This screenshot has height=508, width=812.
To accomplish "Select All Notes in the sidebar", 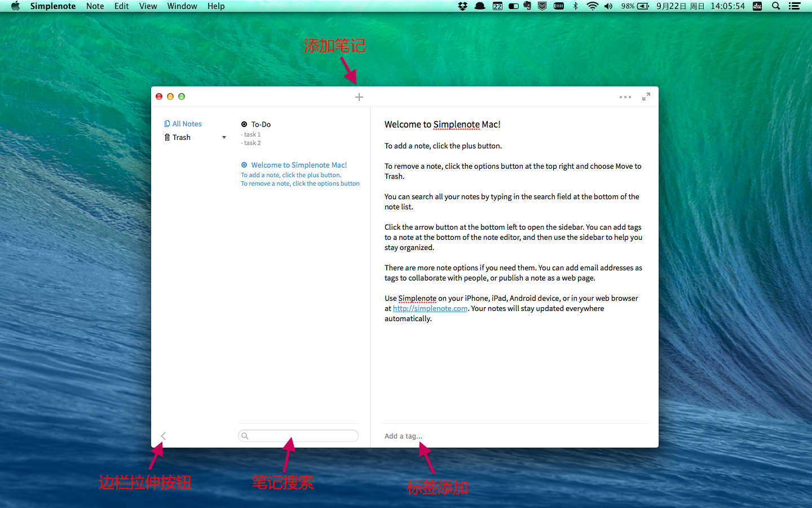I will tap(187, 124).
